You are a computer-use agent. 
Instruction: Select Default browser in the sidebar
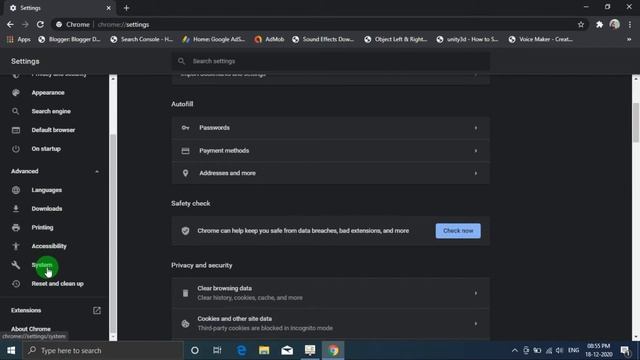(53, 130)
